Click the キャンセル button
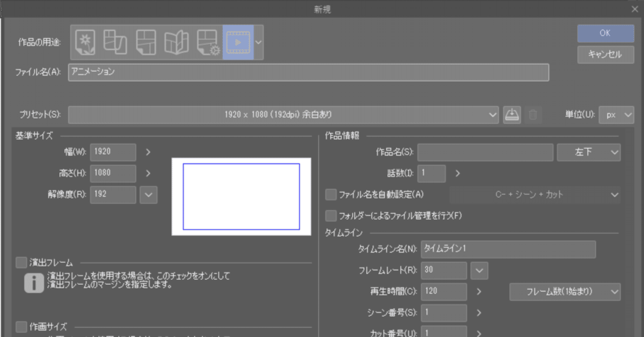Screen dimensions: 644x337 click(x=605, y=55)
